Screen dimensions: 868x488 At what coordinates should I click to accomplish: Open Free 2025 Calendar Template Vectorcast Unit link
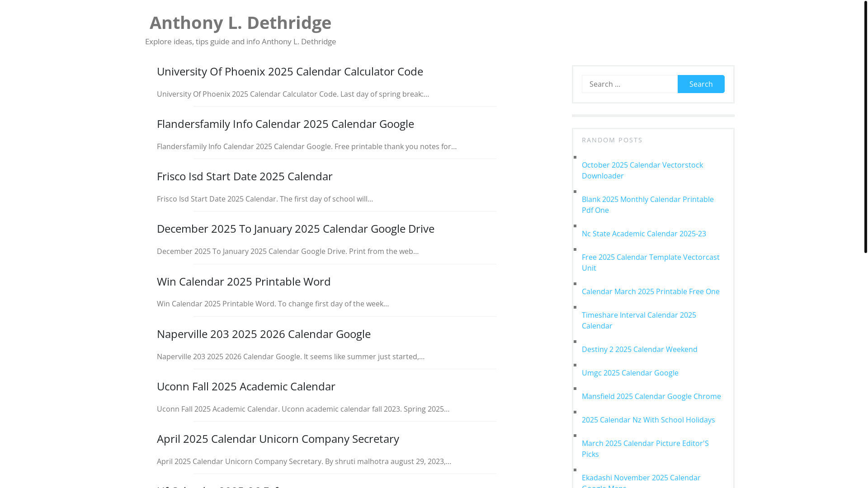click(650, 263)
